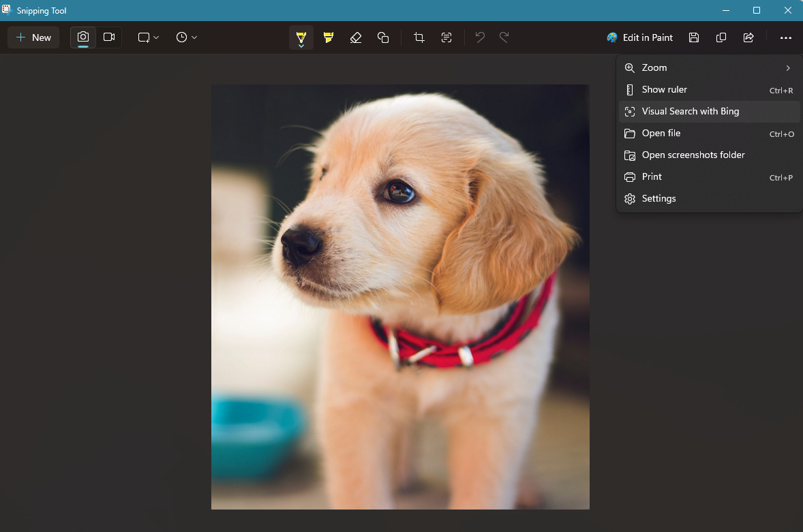
Task: Select the Highlighter tool
Action: click(328, 37)
